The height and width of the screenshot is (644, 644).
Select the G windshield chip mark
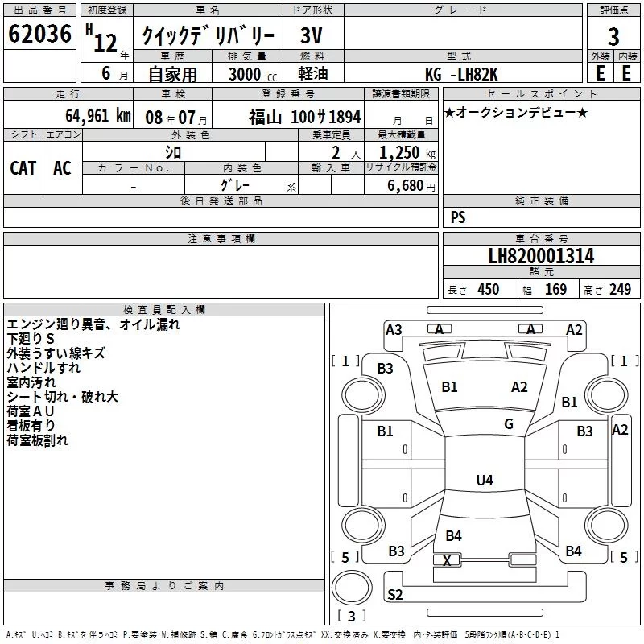(509, 424)
